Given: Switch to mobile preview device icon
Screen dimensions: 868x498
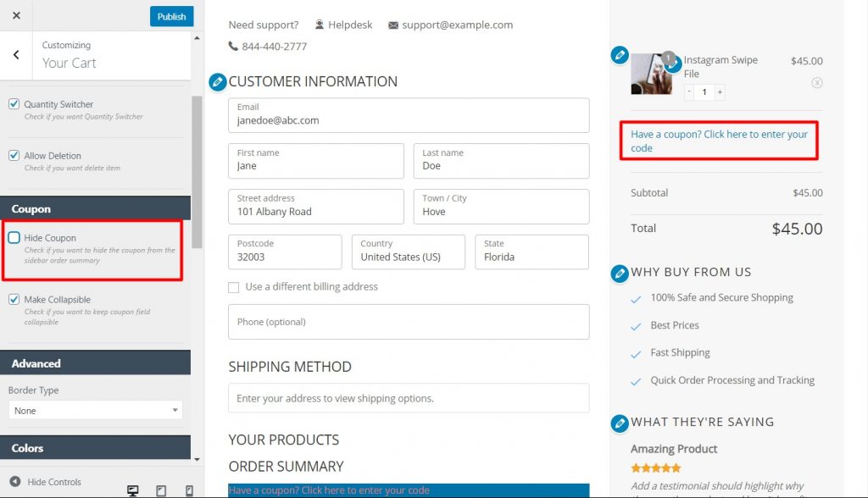Looking at the screenshot, I should pyautogui.click(x=189, y=490).
